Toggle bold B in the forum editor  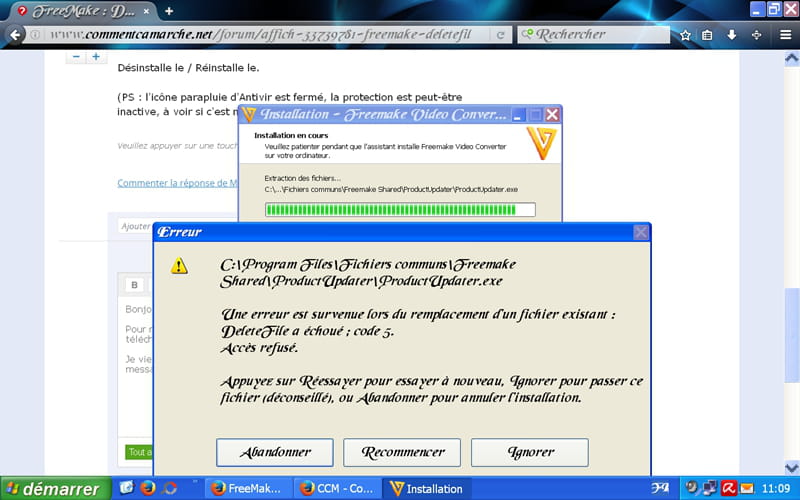click(134, 285)
